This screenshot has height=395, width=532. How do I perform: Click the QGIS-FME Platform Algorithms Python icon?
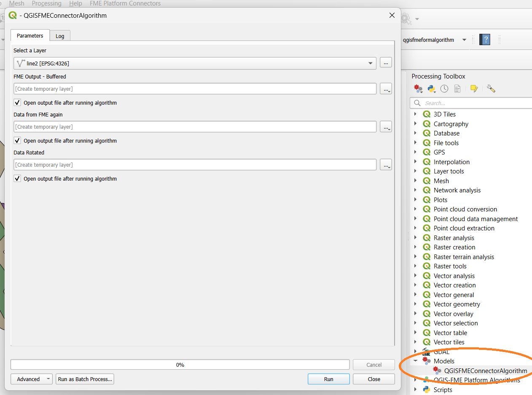pos(427,380)
